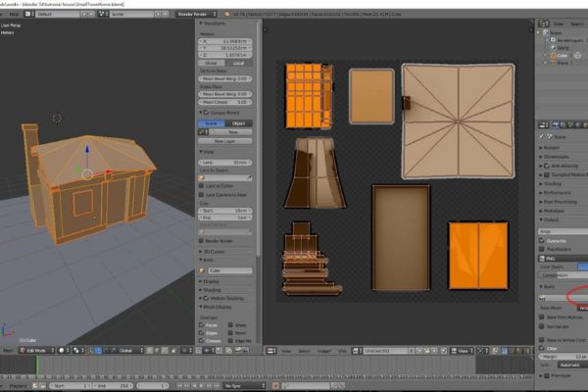Select vertex select mode icon
The height and width of the screenshot is (392, 588).
[x=150, y=351]
